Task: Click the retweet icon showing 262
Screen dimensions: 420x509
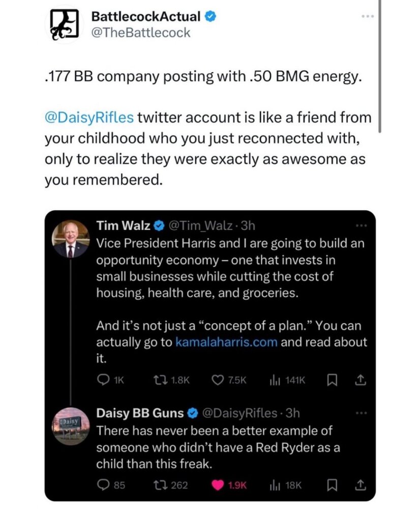Action: (x=160, y=485)
